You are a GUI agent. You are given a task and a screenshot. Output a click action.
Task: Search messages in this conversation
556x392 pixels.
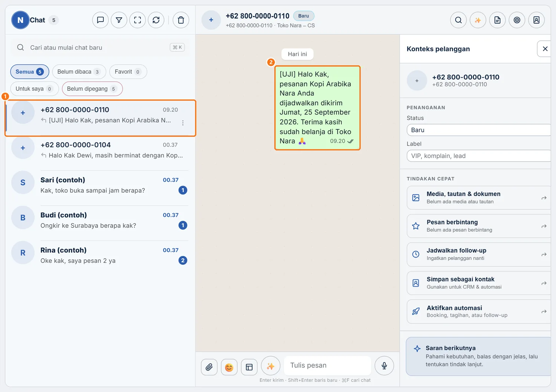[x=459, y=20]
